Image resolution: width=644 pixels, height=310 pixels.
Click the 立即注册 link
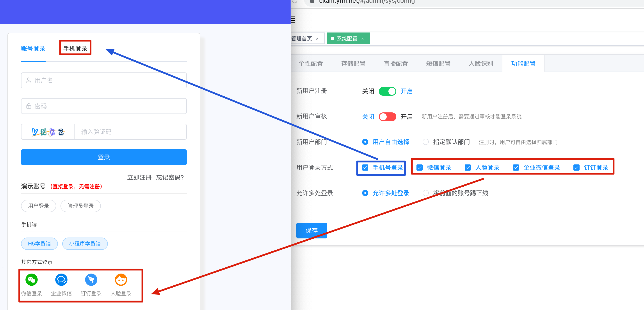pos(139,178)
